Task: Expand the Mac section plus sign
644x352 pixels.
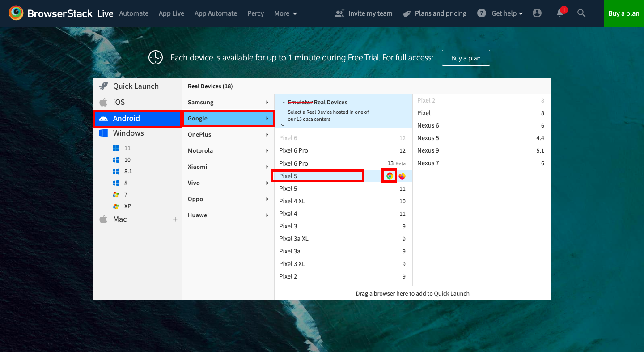Action: [x=175, y=219]
